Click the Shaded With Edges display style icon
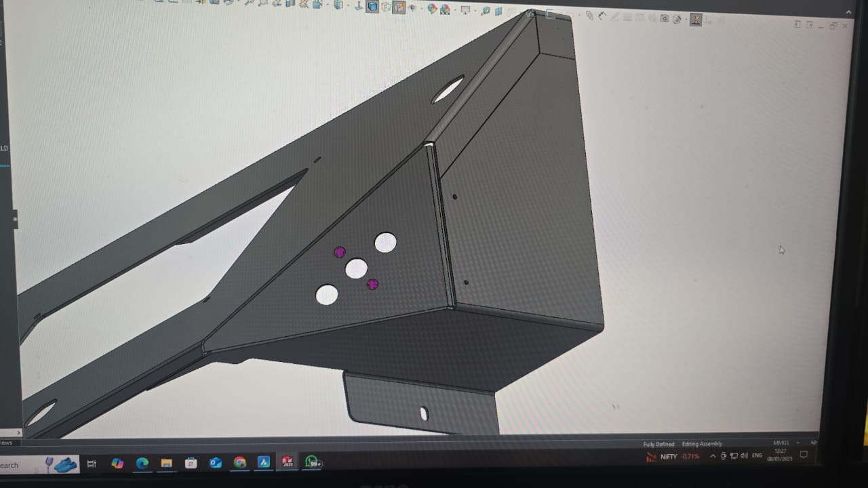 pyautogui.click(x=372, y=7)
